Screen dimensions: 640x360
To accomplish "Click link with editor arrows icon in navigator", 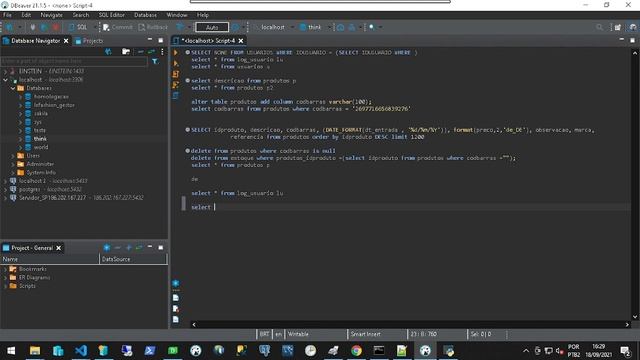I will (x=151, y=51).
